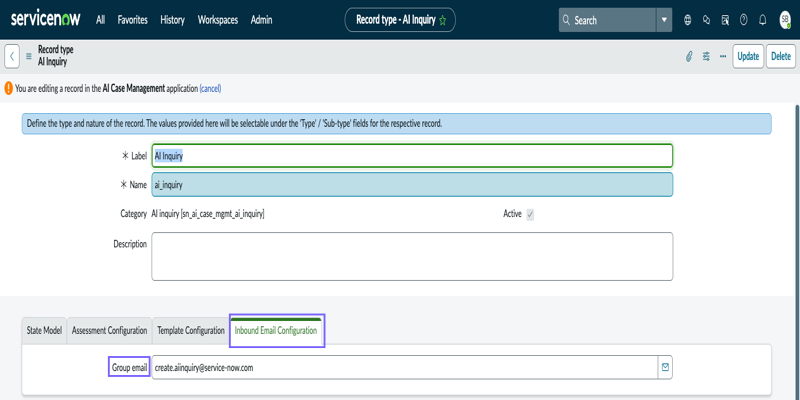Go back using the left chevron button
This screenshot has height=400, width=800.
pos(12,56)
